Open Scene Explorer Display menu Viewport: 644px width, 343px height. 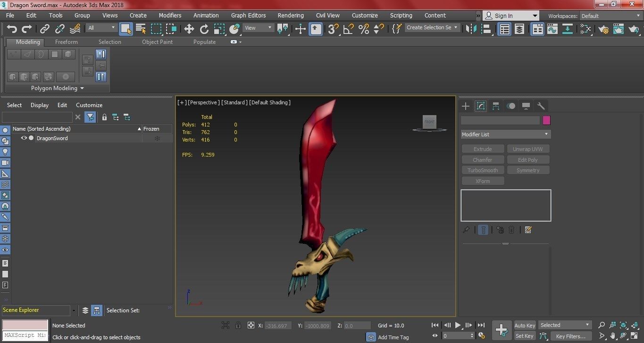pos(40,105)
